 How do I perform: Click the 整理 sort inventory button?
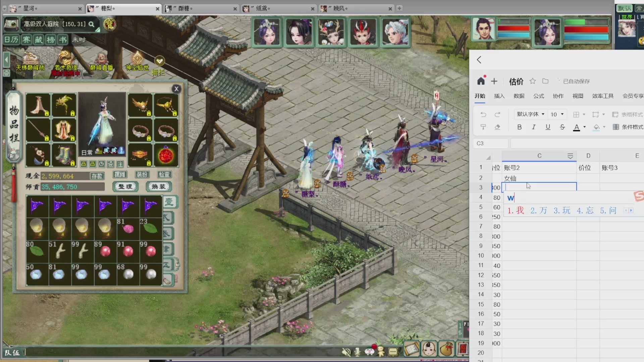tap(125, 187)
